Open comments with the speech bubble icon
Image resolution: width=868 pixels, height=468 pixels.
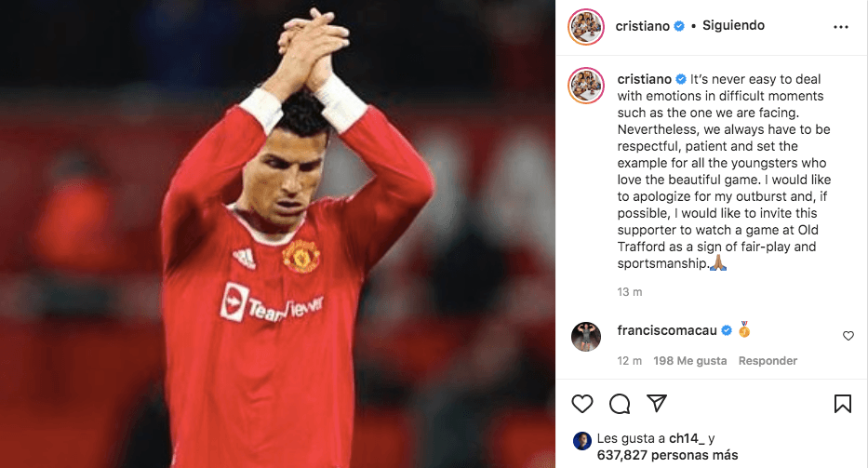(x=620, y=404)
